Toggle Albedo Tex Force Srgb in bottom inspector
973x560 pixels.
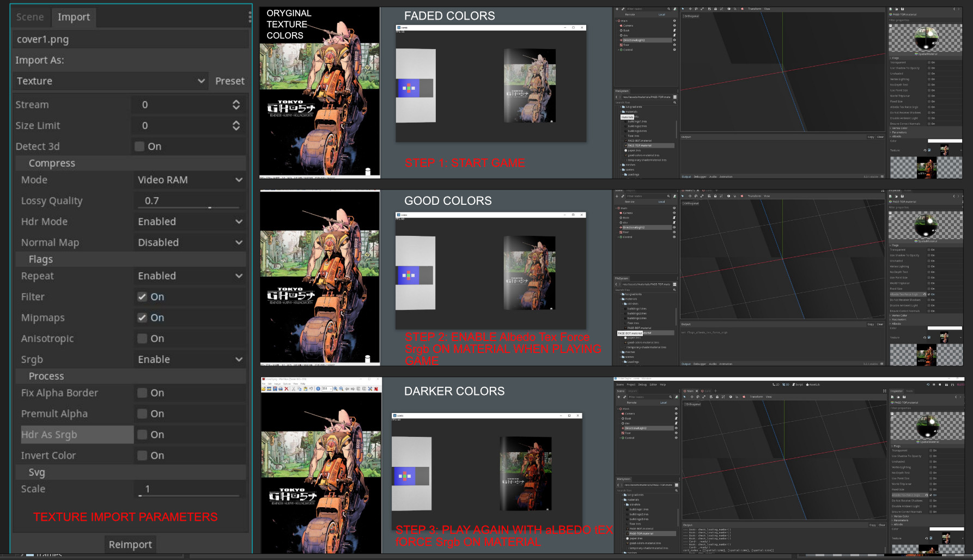coord(931,495)
